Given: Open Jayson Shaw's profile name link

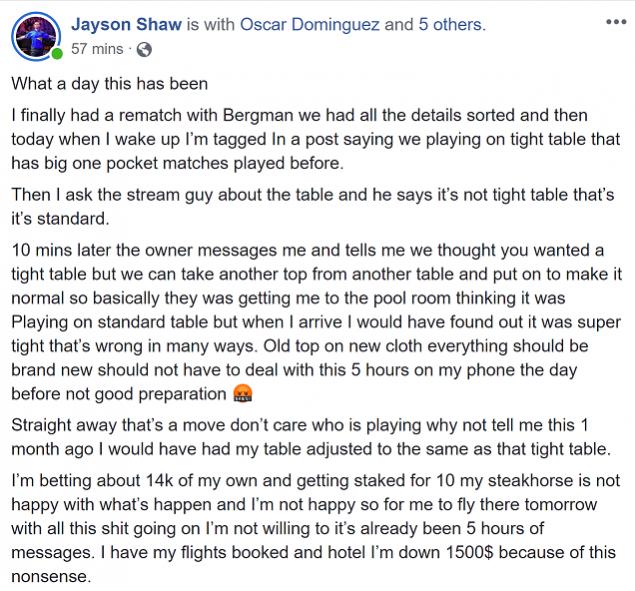Looking at the screenshot, I should (125, 24).
